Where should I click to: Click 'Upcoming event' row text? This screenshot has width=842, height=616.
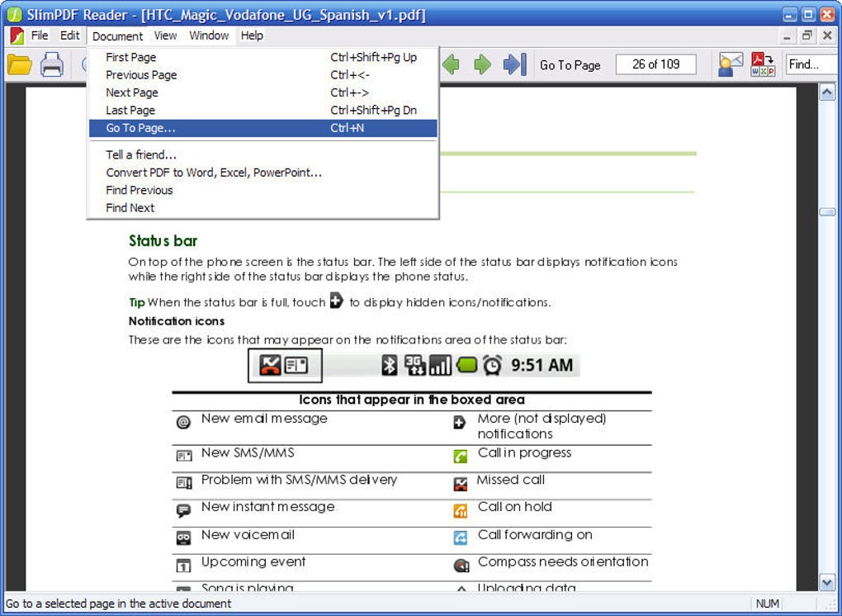[x=253, y=562]
